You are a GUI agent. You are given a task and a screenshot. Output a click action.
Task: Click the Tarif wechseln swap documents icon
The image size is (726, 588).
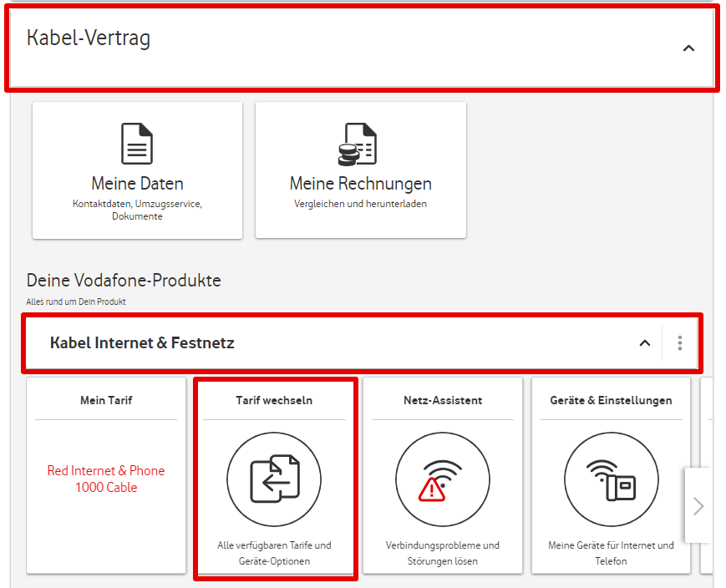(x=274, y=479)
